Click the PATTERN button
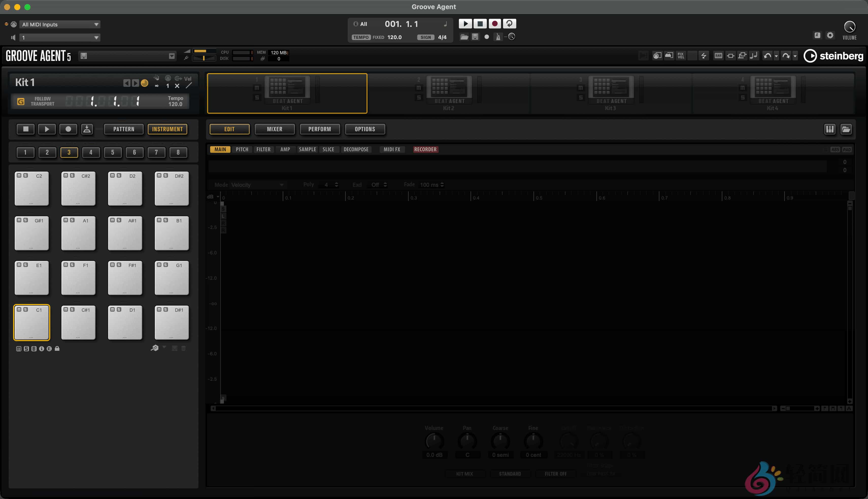868x499 pixels. pos(124,129)
